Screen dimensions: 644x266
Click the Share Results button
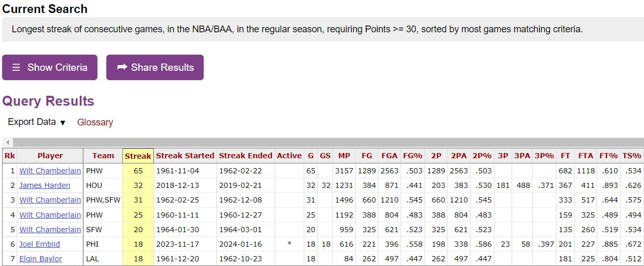coord(155,67)
